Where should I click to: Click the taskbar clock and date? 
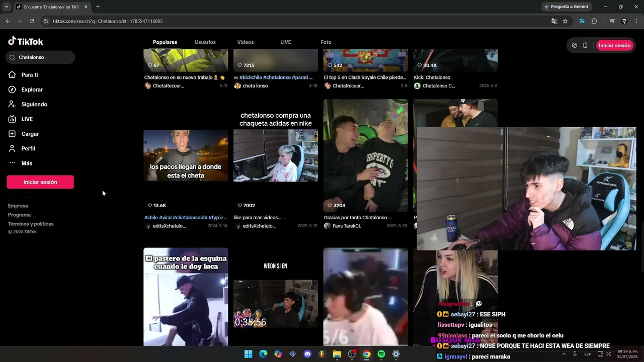(x=627, y=354)
